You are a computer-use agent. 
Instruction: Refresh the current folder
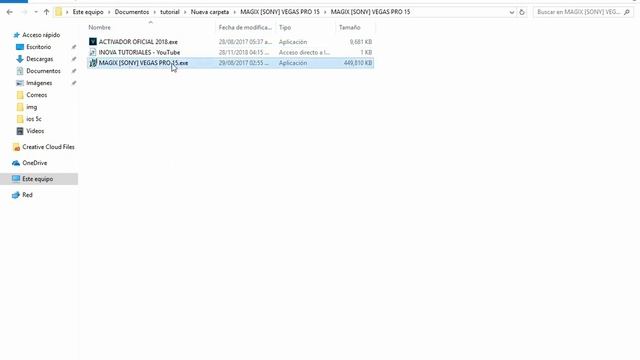tap(522, 12)
